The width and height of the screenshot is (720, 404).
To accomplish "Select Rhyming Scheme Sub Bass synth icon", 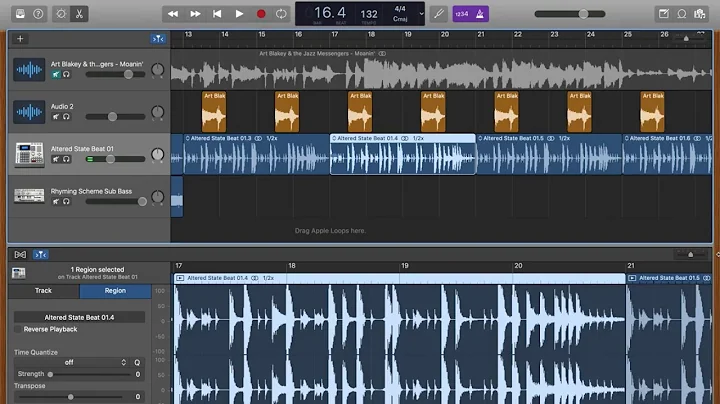I will pyautogui.click(x=29, y=196).
